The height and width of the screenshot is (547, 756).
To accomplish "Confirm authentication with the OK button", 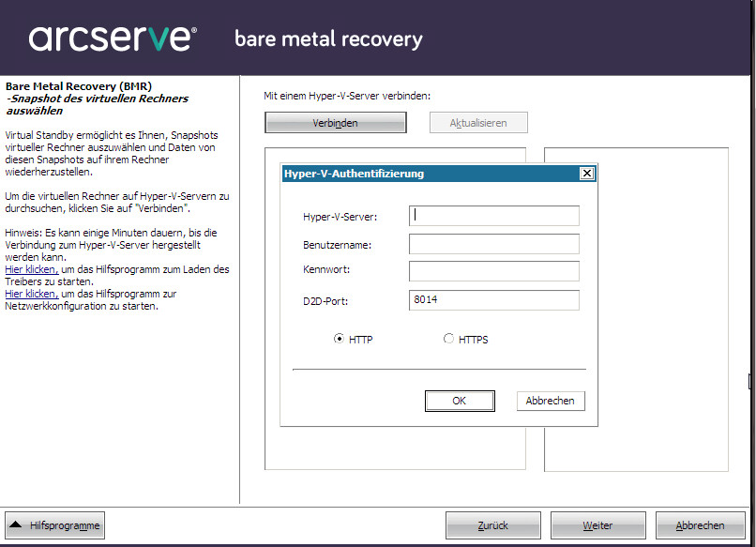I will pos(460,400).
